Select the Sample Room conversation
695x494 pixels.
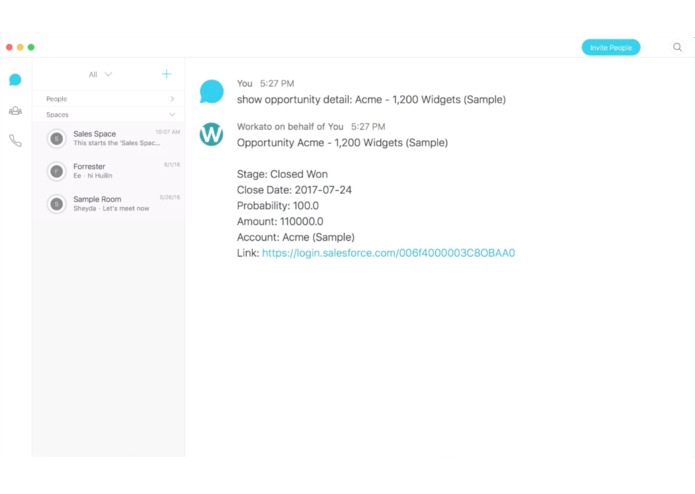tap(109, 204)
